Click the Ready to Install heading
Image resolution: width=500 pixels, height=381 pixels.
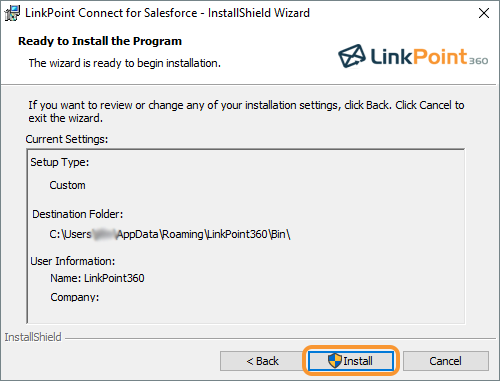pyautogui.click(x=100, y=41)
